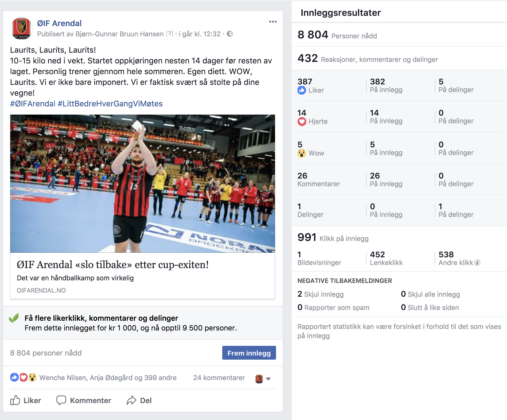
Task: Click the public globe audience icon
Action: tap(230, 34)
